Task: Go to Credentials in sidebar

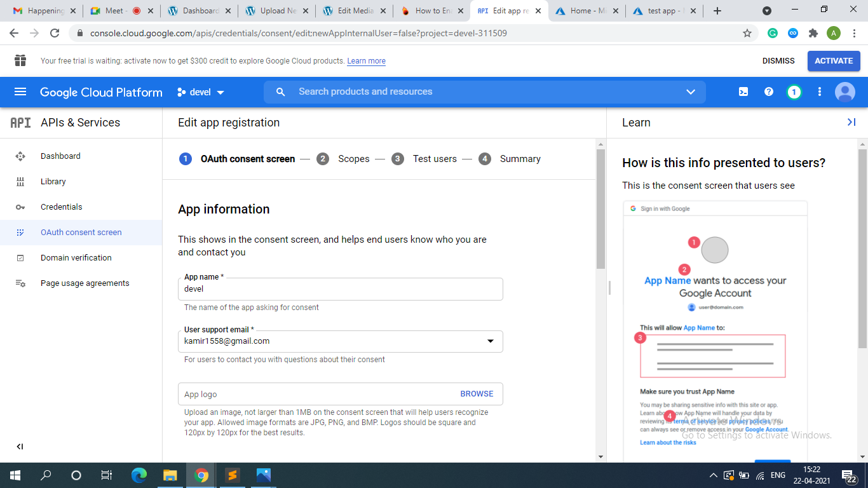Action: tap(61, 207)
